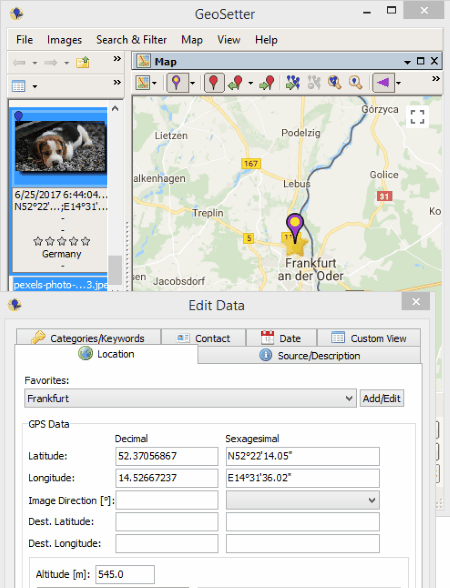Enter fullscreen map view
Image resolution: width=450 pixels, height=588 pixels.
pyautogui.click(x=417, y=117)
